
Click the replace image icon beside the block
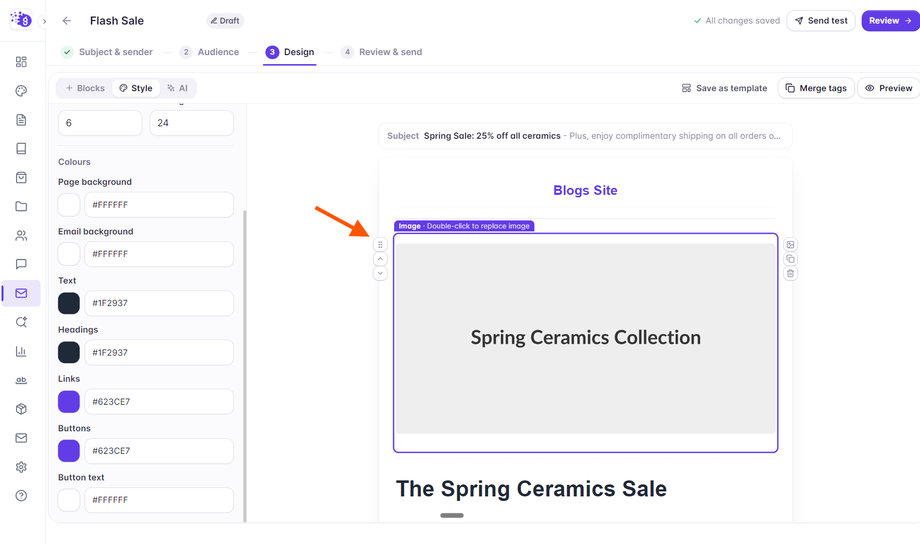point(790,245)
